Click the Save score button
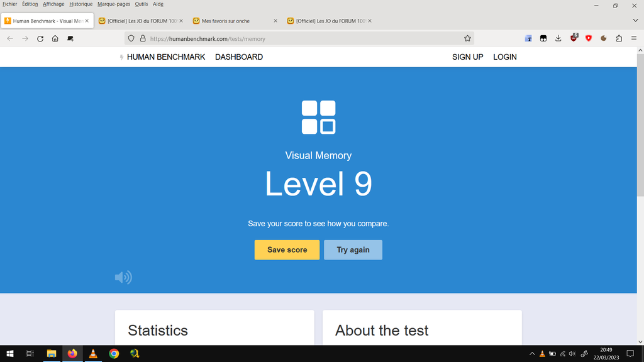Image resolution: width=644 pixels, height=362 pixels. (287, 250)
